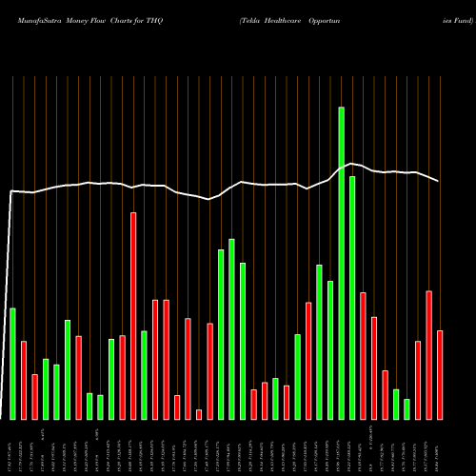Select the tallest green bar in the chart

[x=342, y=264]
